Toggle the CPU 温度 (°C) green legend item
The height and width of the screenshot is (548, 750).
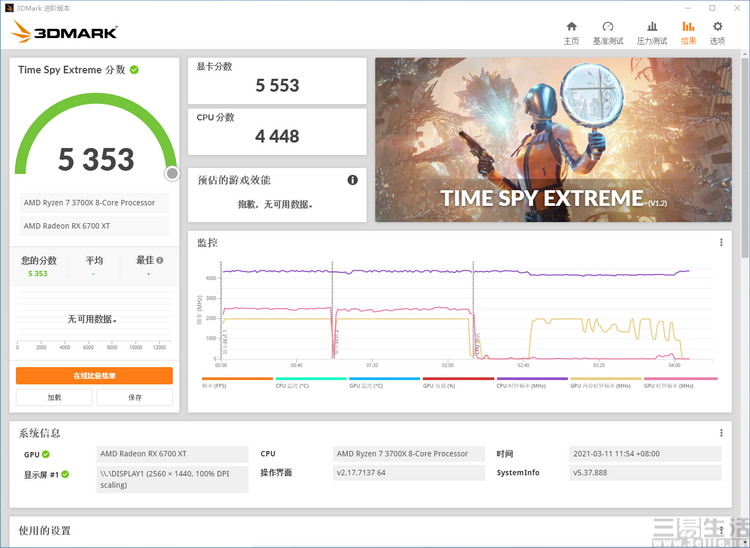[x=311, y=383]
